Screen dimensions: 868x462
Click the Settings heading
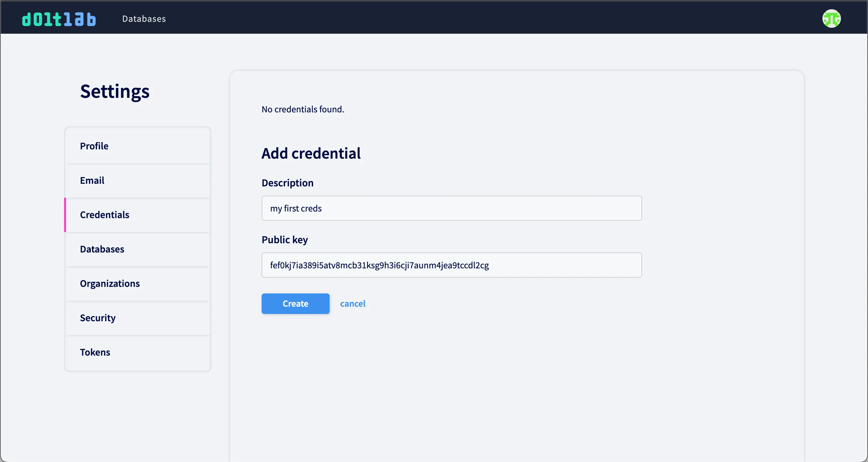coord(115,91)
